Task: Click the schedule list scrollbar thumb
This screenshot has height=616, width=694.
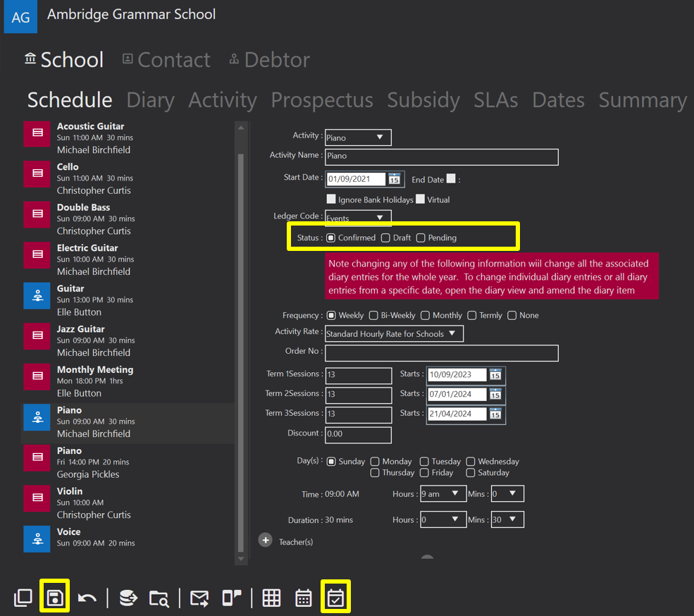Action: (x=241, y=352)
